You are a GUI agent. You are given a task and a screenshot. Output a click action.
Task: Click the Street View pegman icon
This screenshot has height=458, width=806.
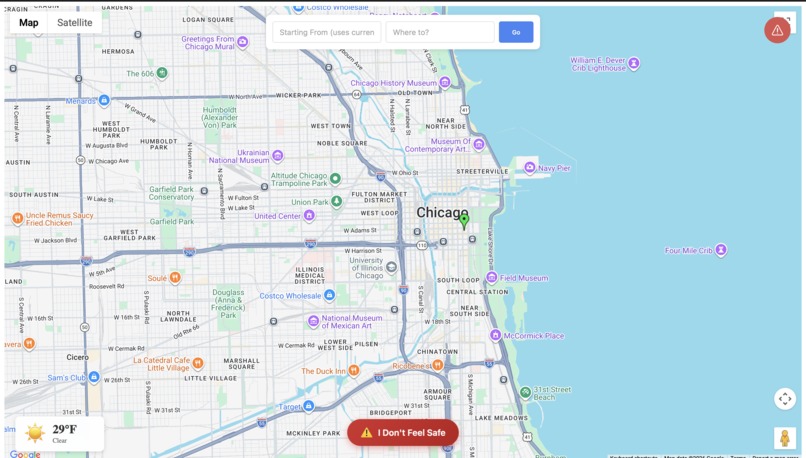coord(784,438)
